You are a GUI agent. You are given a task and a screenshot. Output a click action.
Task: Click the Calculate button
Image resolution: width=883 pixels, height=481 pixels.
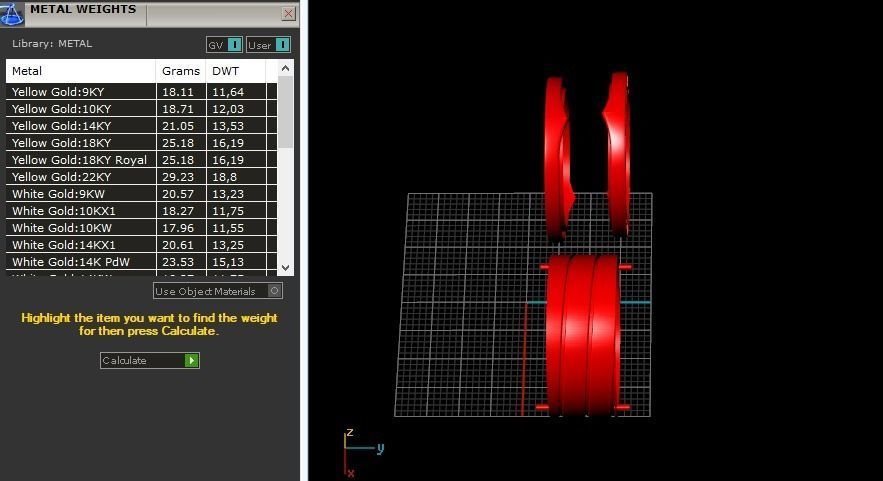150,360
